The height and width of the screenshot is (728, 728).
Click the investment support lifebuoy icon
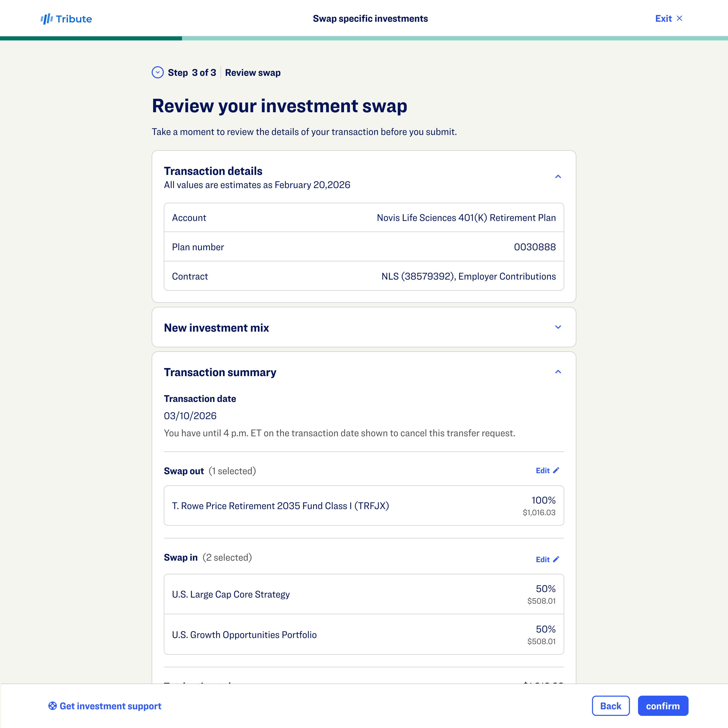tap(52, 706)
